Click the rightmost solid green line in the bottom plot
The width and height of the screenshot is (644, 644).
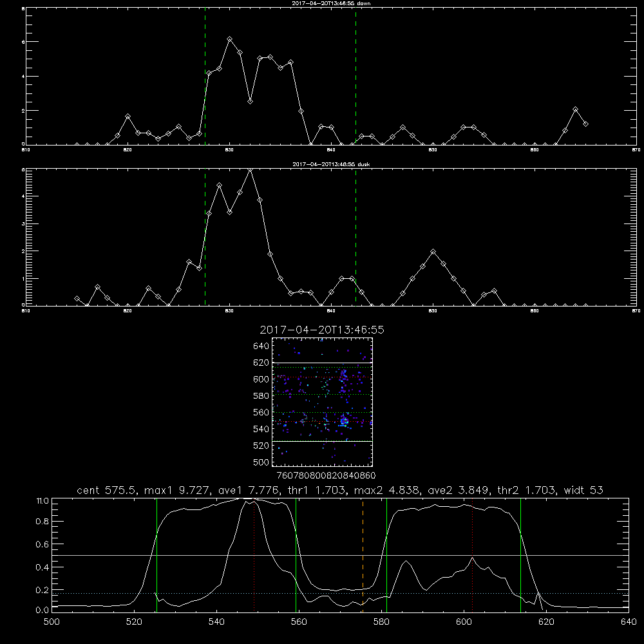(x=520, y=554)
